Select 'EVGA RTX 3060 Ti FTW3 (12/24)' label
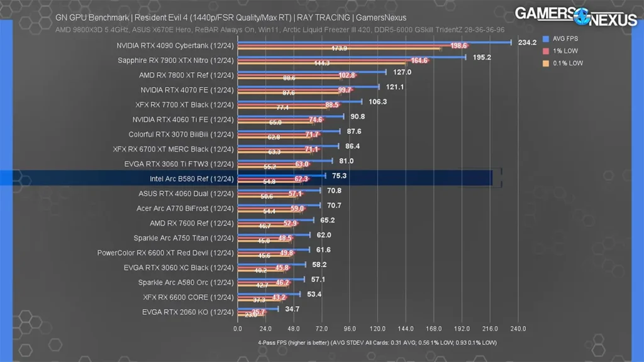The image size is (644, 362). pos(179,164)
